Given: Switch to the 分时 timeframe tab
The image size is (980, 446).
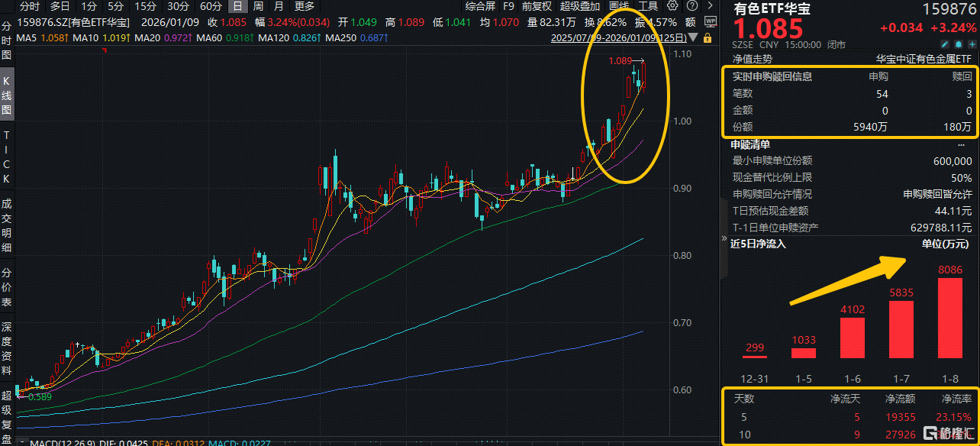Looking at the screenshot, I should [x=30, y=6].
